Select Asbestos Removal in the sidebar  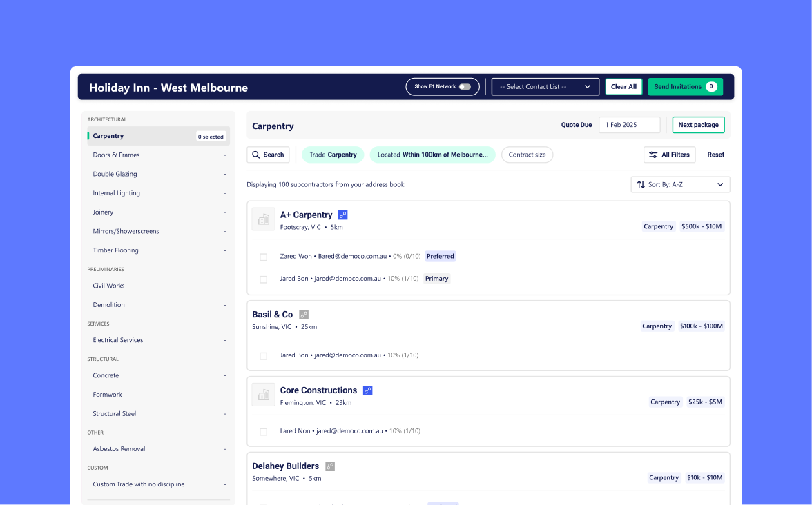pos(159,449)
